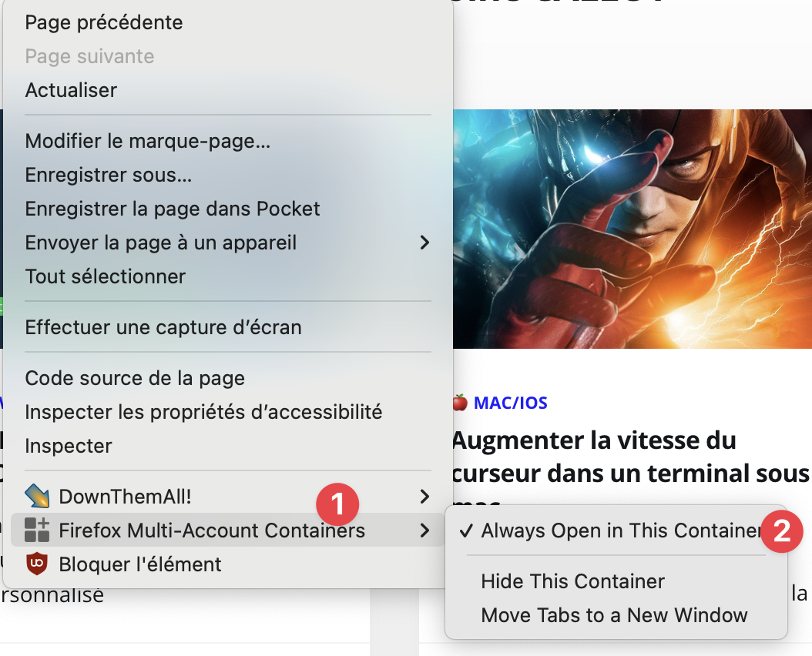The width and height of the screenshot is (812, 656).
Task: Reload the page with Actualiser
Action: [x=71, y=90]
